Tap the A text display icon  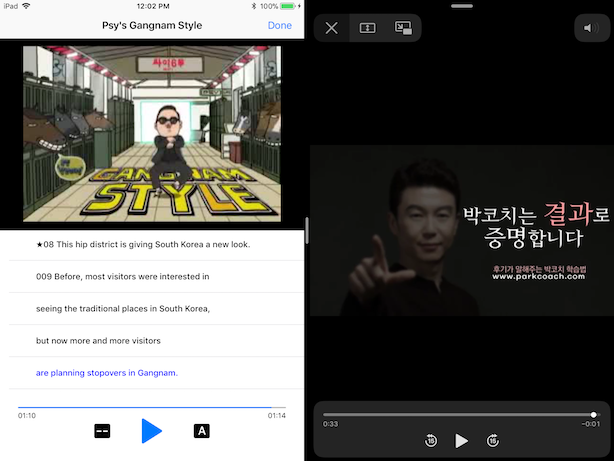point(202,431)
